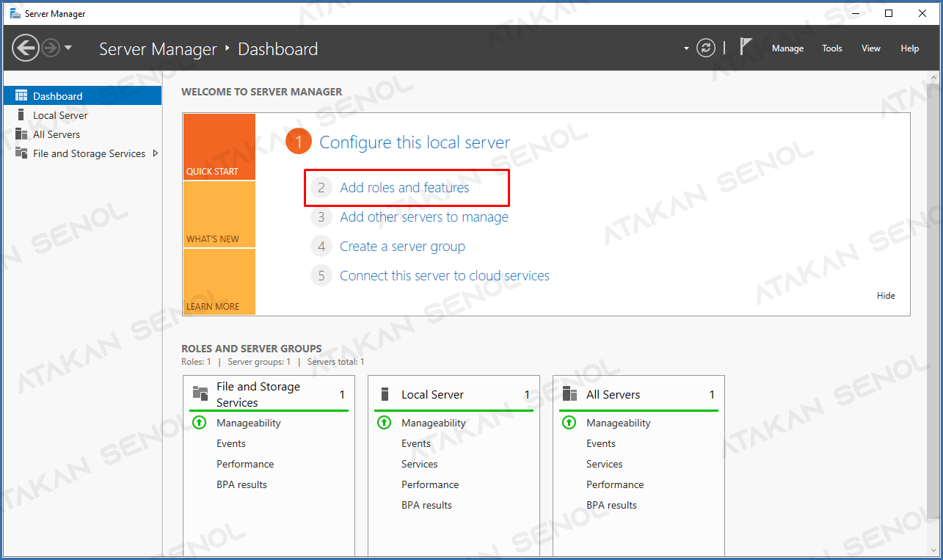Click the All Servers icon in sidebar
The width and height of the screenshot is (943, 560).
[21, 134]
